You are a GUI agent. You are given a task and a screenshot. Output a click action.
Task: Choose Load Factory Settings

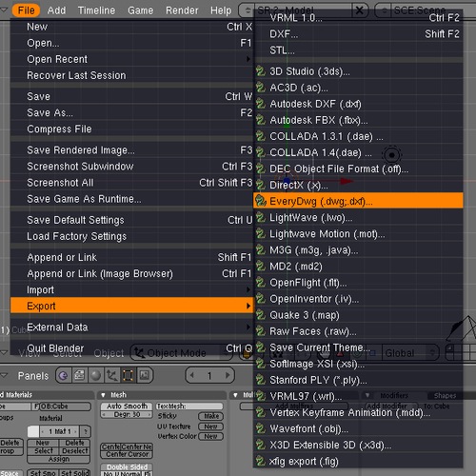132,236
